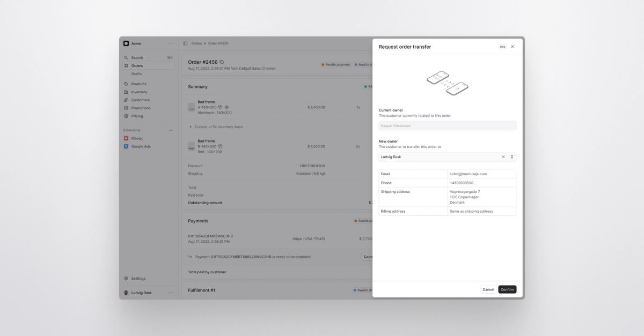Open the New owner customer dropdown

(x=511, y=156)
